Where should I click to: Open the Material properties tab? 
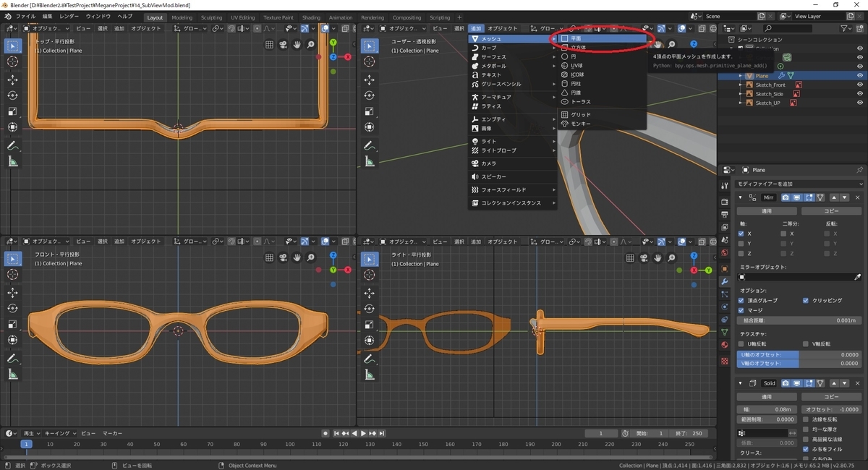(x=725, y=345)
